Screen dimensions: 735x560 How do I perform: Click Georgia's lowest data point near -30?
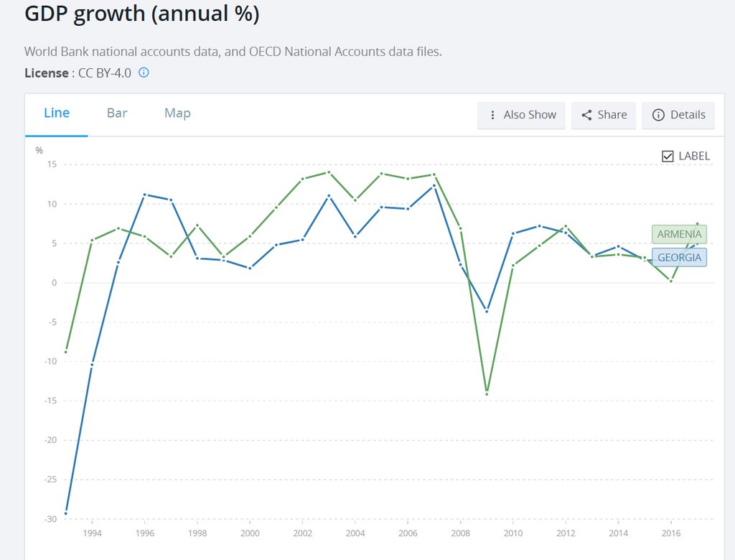coord(66,513)
